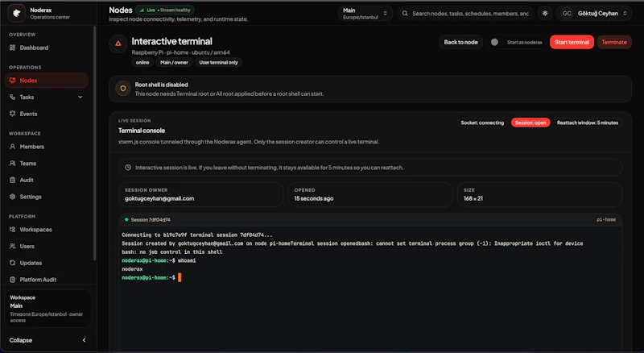Click the search magnifier icon
Image resolution: width=644 pixels, height=353 pixels.
pos(405,13)
